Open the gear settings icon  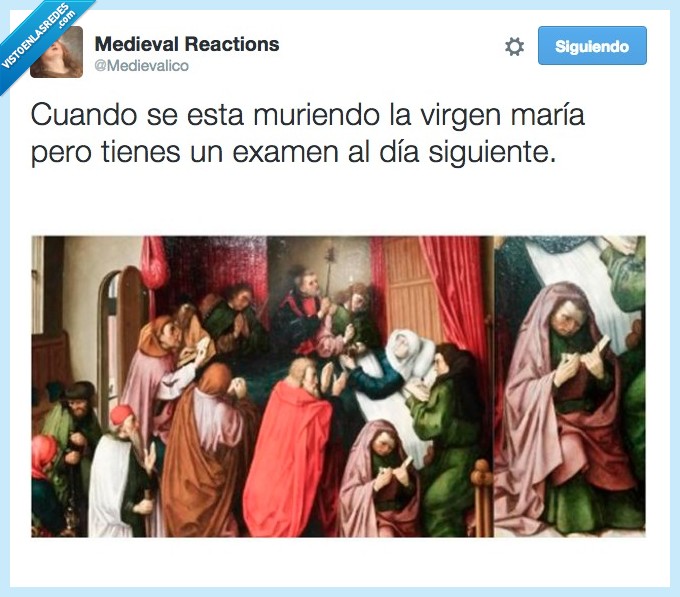[x=514, y=46]
